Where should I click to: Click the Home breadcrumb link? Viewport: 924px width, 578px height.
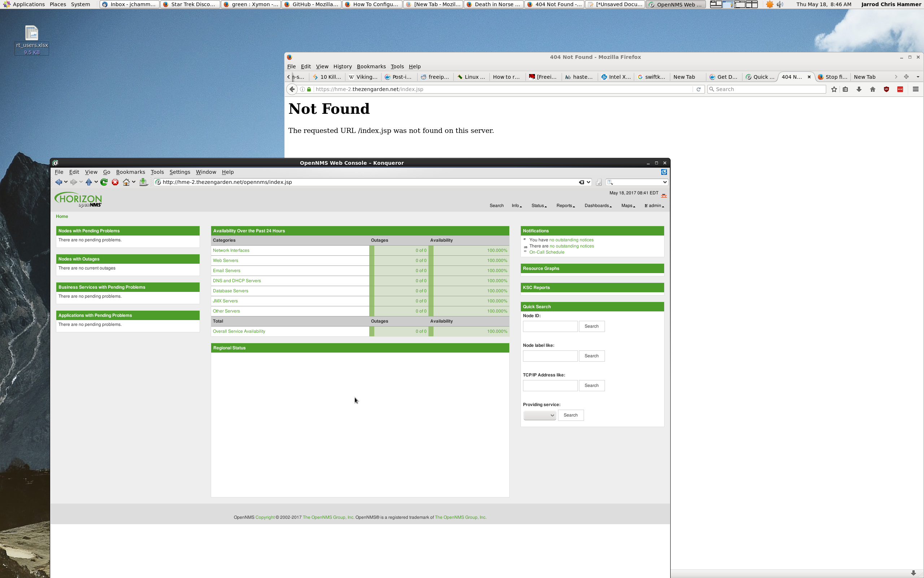pos(62,216)
